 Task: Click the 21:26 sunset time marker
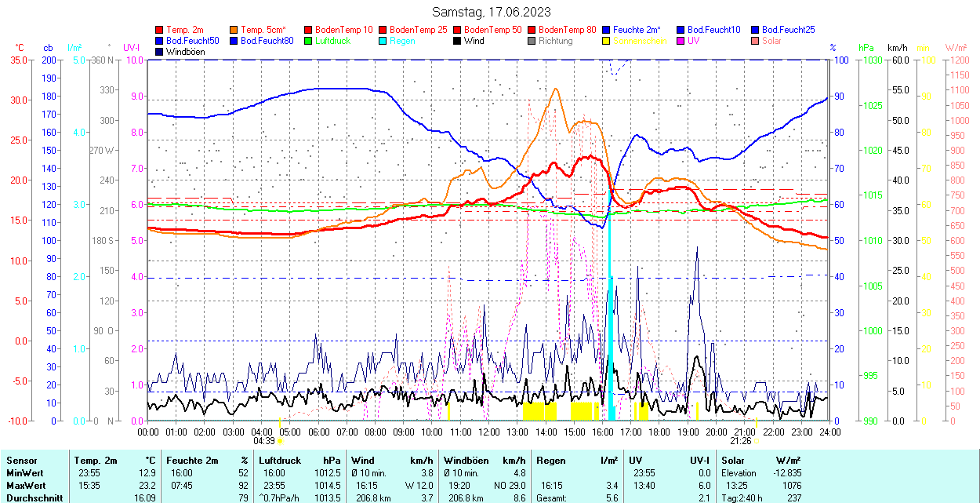741,441
